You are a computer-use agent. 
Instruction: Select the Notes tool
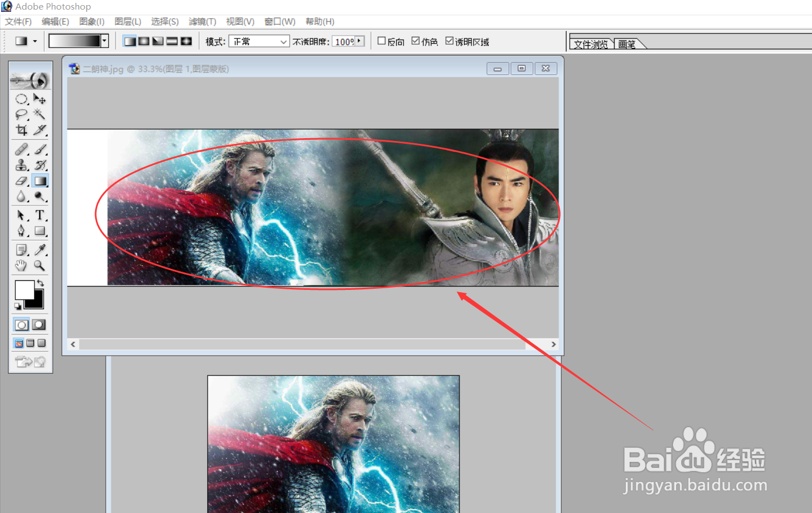tap(22, 250)
